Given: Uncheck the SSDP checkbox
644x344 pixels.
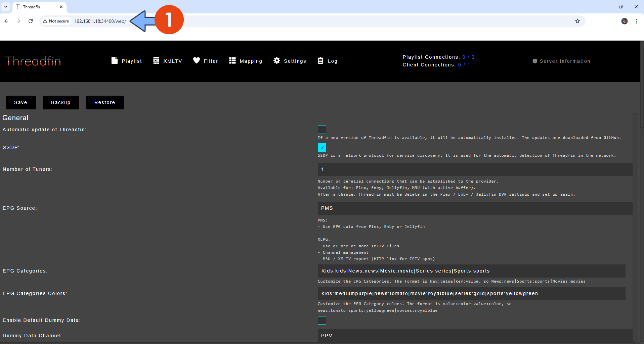Looking at the screenshot, I should click(x=322, y=147).
